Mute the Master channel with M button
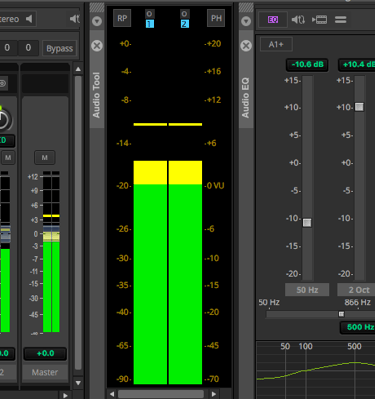Viewport: 375px width, 399px height. (x=45, y=157)
